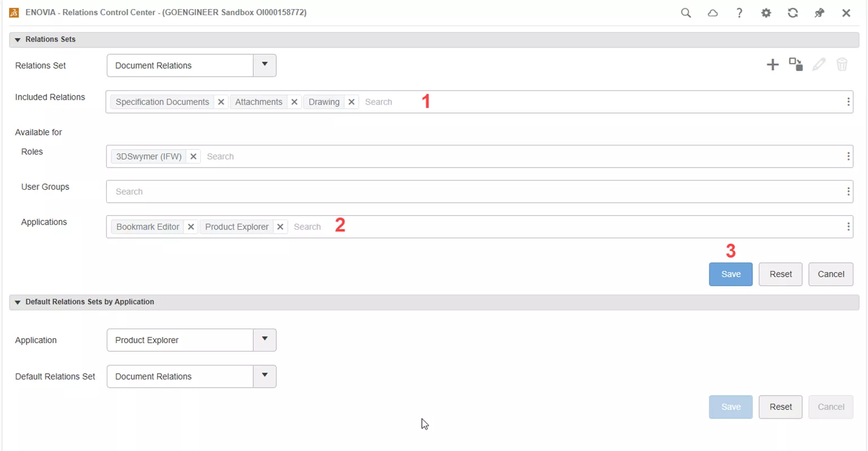The width and height of the screenshot is (868, 451).
Task: Open the search magnifier icon in title bar
Action: click(x=686, y=12)
